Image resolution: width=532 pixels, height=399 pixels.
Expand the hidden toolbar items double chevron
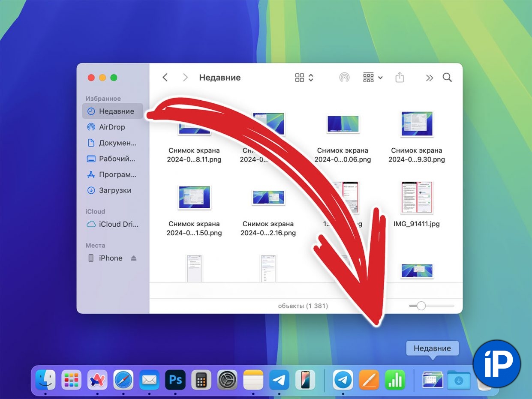click(x=429, y=78)
